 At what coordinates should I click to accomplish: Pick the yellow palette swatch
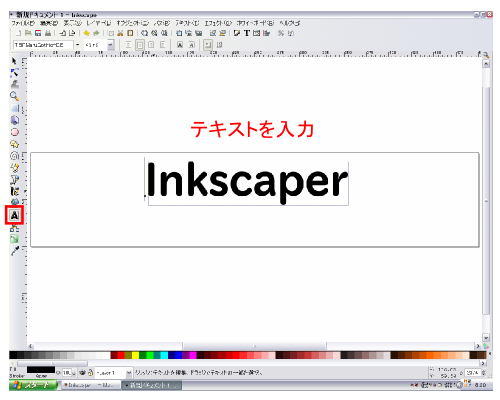point(135,355)
